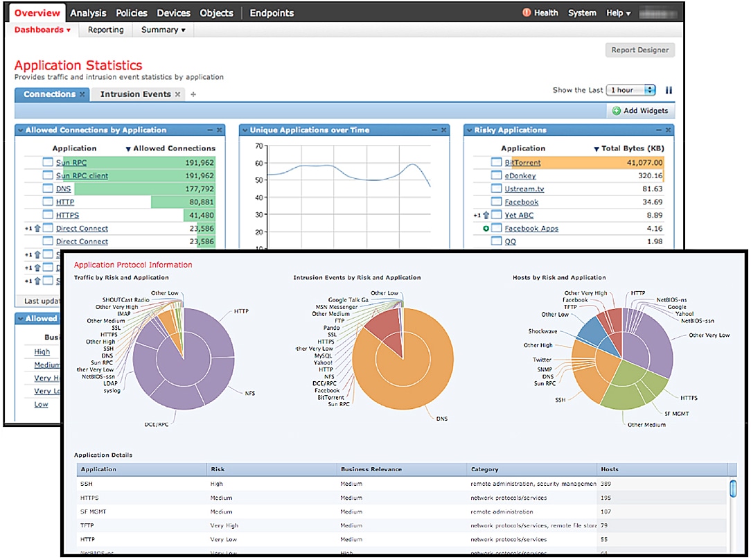751x560 pixels.
Task: Pause dashboard auto-refresh
Action: pos(669,90)
